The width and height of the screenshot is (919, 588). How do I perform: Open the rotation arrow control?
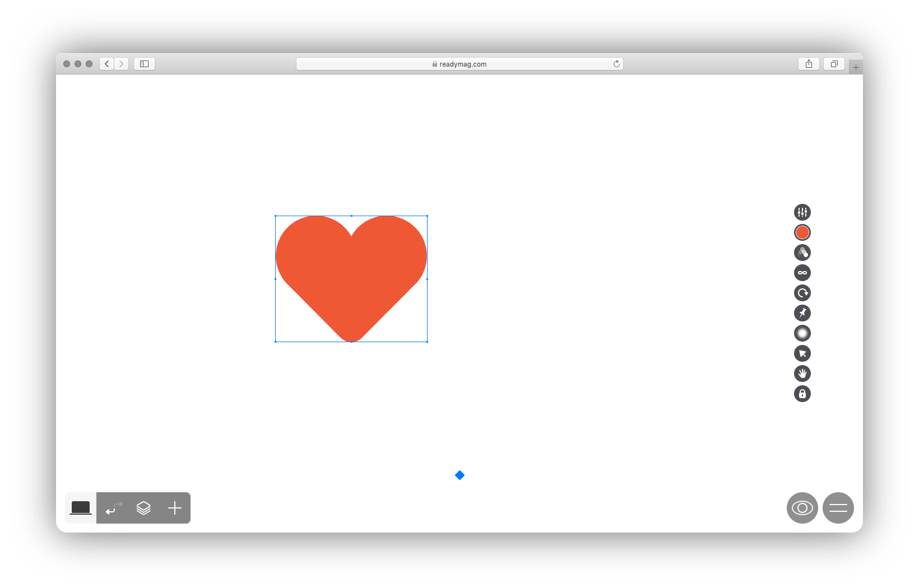tap(802, 293)
